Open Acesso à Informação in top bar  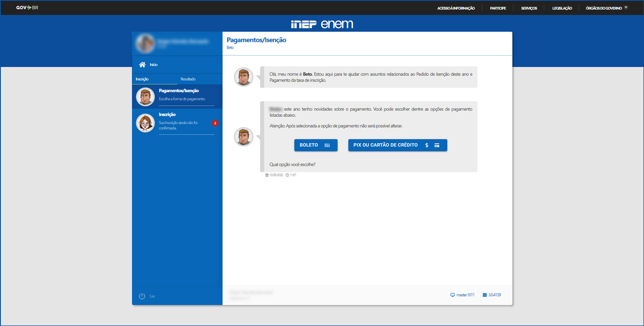pos(456,8)
